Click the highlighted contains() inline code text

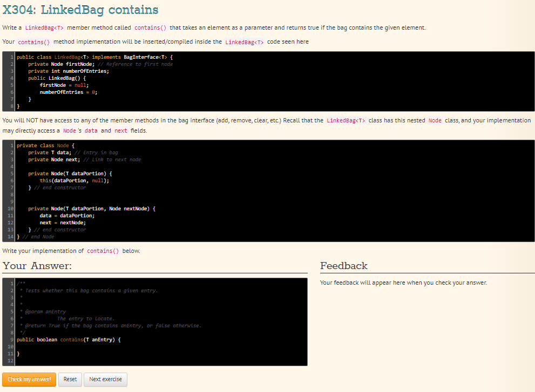[150, 27]
